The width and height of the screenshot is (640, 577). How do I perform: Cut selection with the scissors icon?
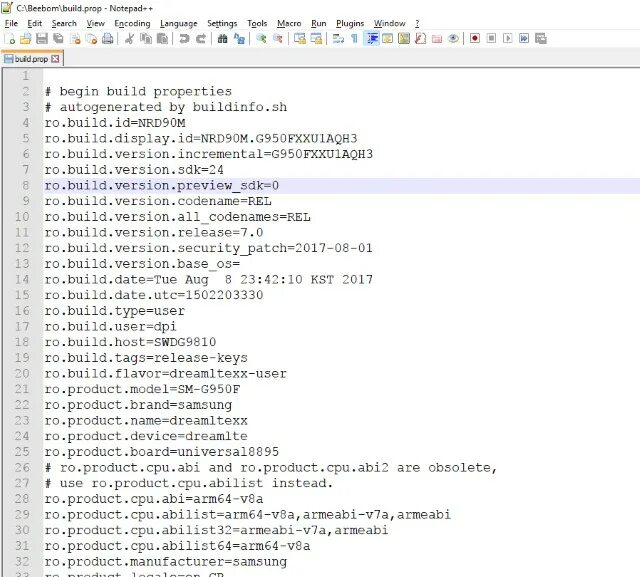point(129,39)
